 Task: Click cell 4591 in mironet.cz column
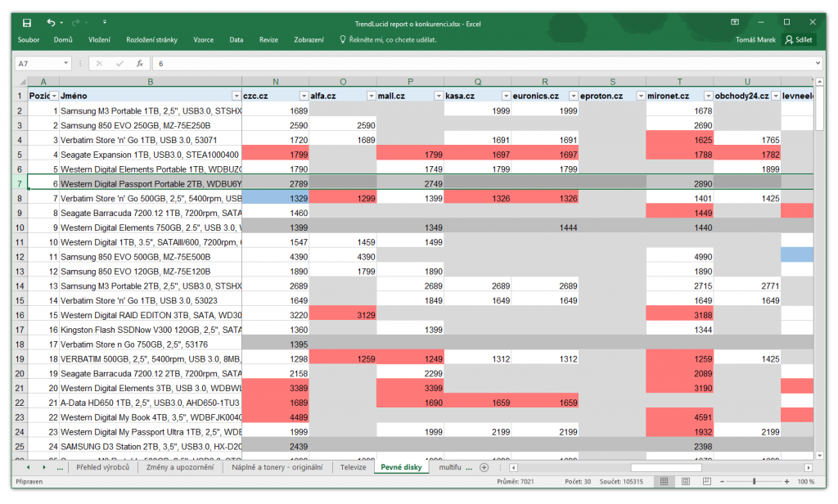[x=679, y=417]
